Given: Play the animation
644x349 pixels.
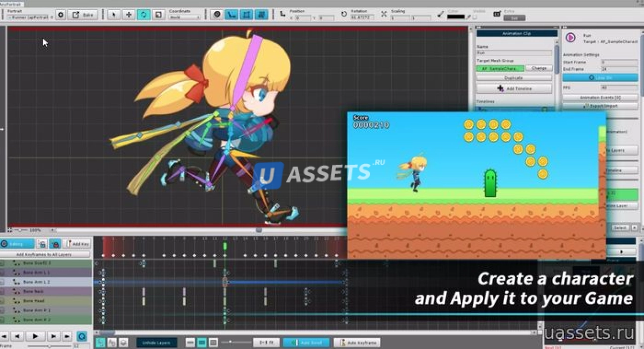Looking at the screenshot, I should pyautogui.click(x=35, y=336).
